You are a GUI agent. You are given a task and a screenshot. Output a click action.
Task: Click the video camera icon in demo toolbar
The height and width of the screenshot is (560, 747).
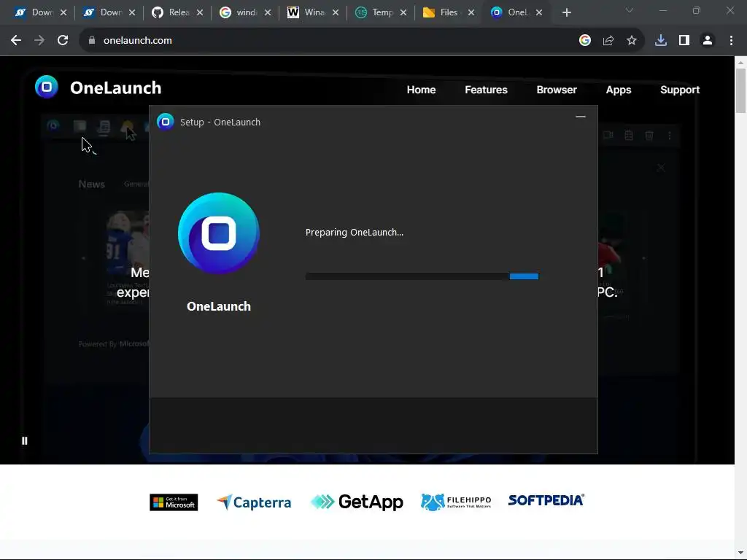point(608,135)
